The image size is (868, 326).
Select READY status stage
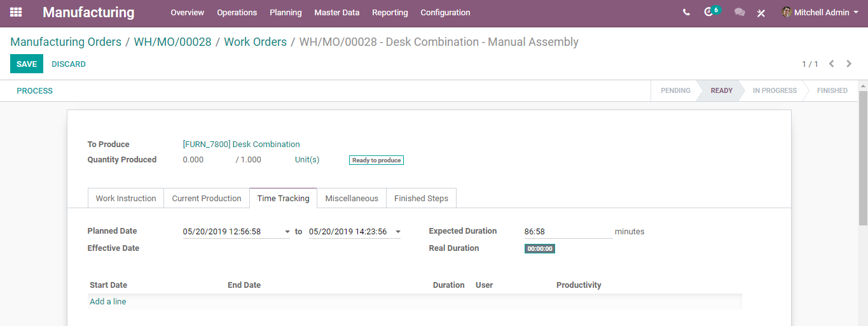click(722, 90)
